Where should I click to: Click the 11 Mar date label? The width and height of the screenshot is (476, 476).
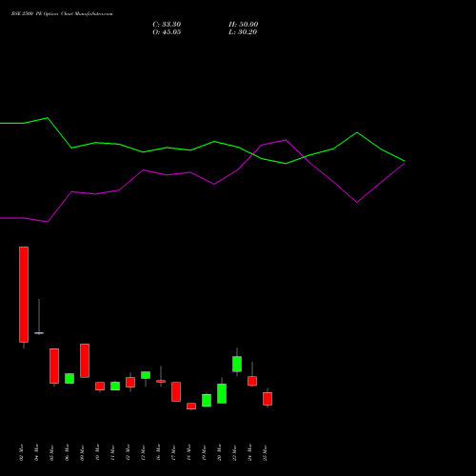(x=112, y=452)
